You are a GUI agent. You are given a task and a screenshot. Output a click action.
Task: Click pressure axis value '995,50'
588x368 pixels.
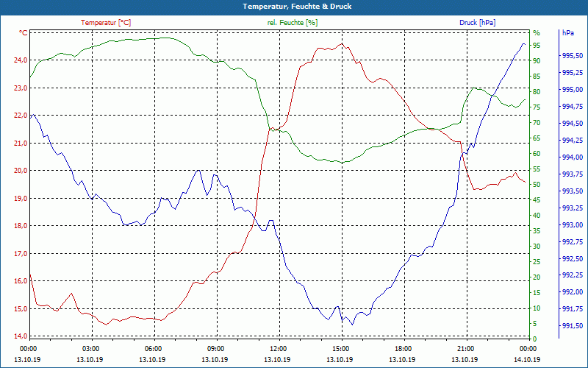(573, 56)
